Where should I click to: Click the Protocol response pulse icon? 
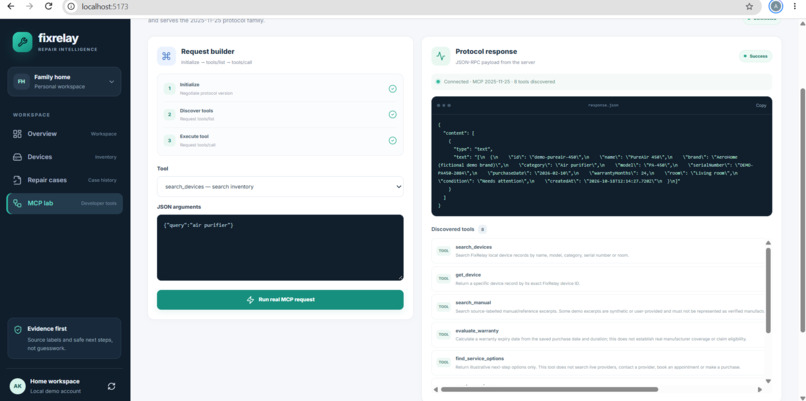coord(441,57)
